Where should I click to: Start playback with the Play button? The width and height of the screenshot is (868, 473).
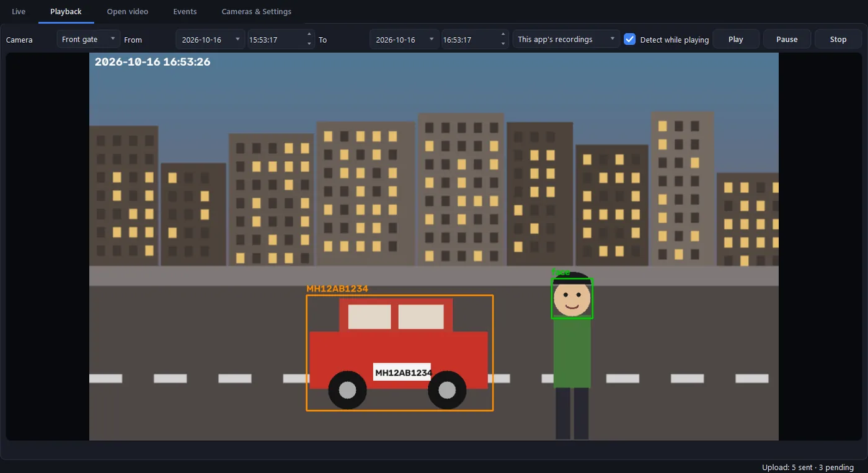click(736, 39)
